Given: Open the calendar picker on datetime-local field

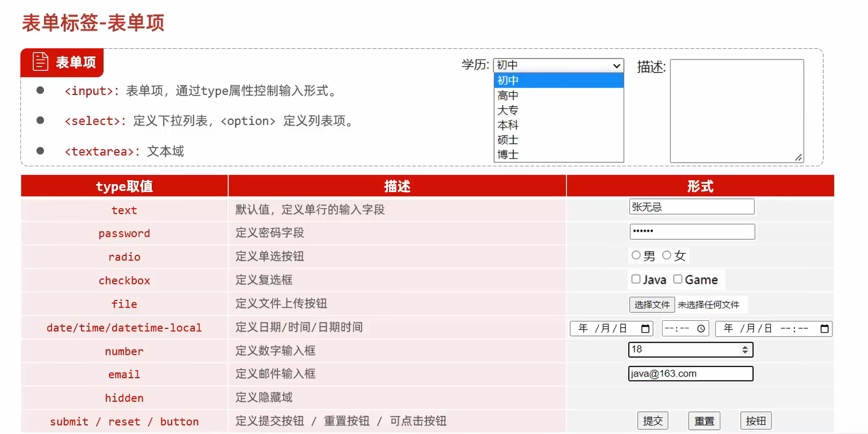Looking at the screenshot, I should [x=825, y=329].
